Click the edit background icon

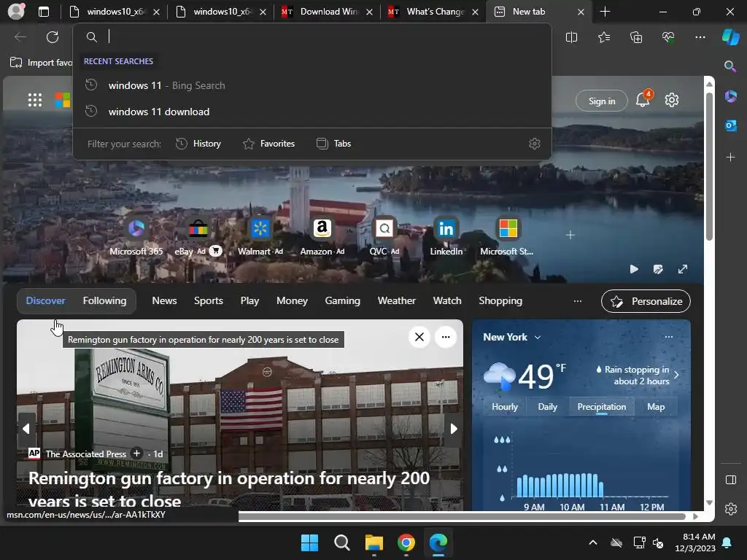point(658,270)
